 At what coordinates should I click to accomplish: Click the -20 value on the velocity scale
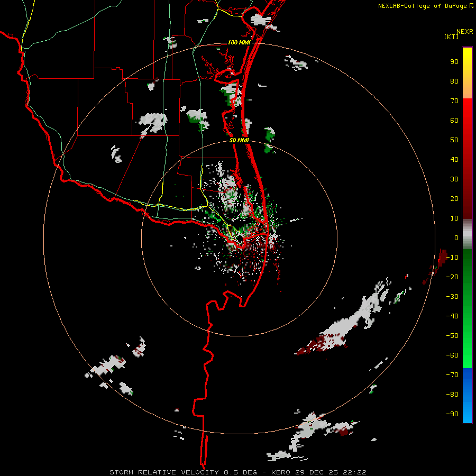click(x=452, y=277)
